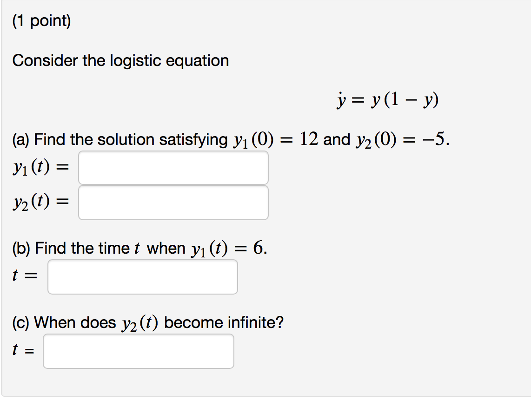Image resolution: width=531 pixels, height=420 pixels.
Task: Focus the answer field asking when y2 becomes infinite
Action: click(x=138, y=351)
